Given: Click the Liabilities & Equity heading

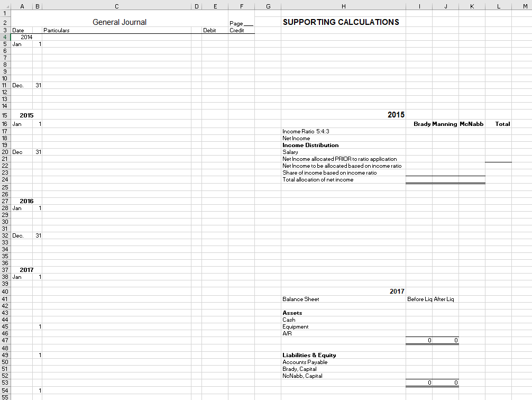Looking at the screenshot, I should tap(343, 355).
